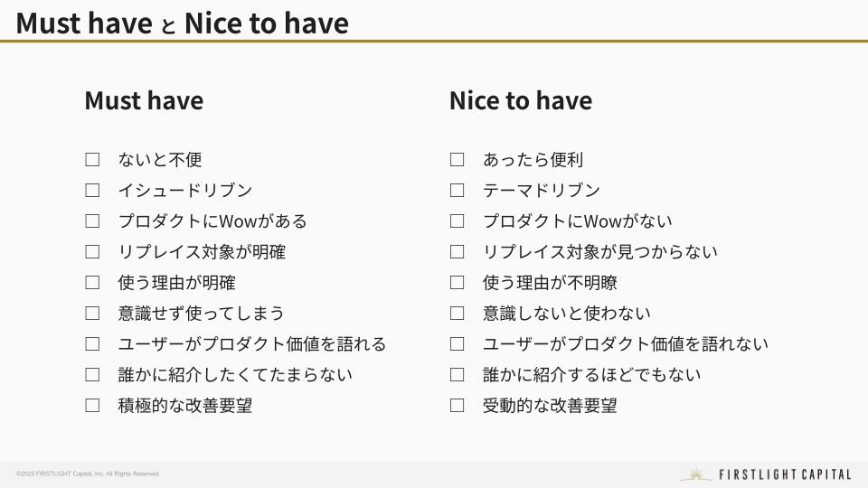Tick 'リプレイス対象が見つからない' checkbox

click(x=458, y=252)
